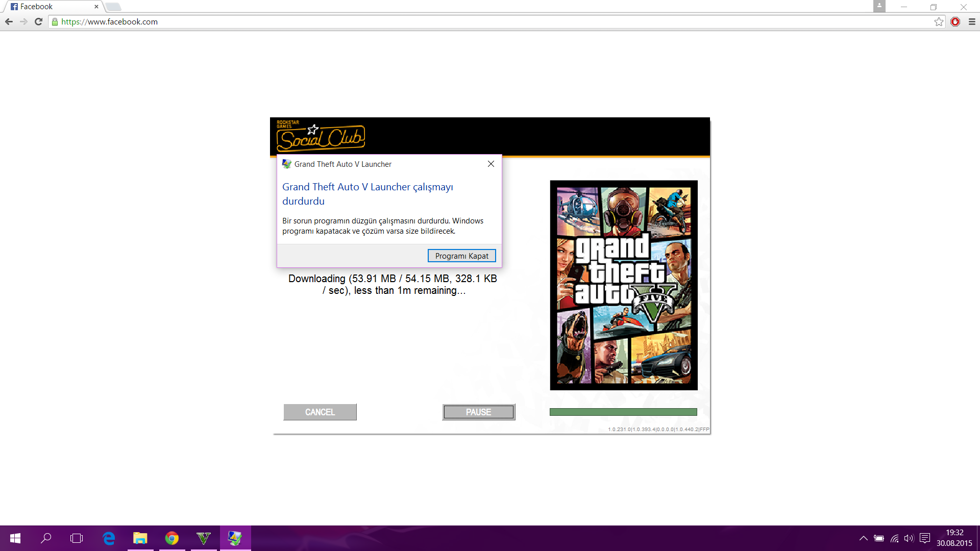Switch to GTA V in taskbar
This screenshot has width=980, height=551.
tap(204, 538)
